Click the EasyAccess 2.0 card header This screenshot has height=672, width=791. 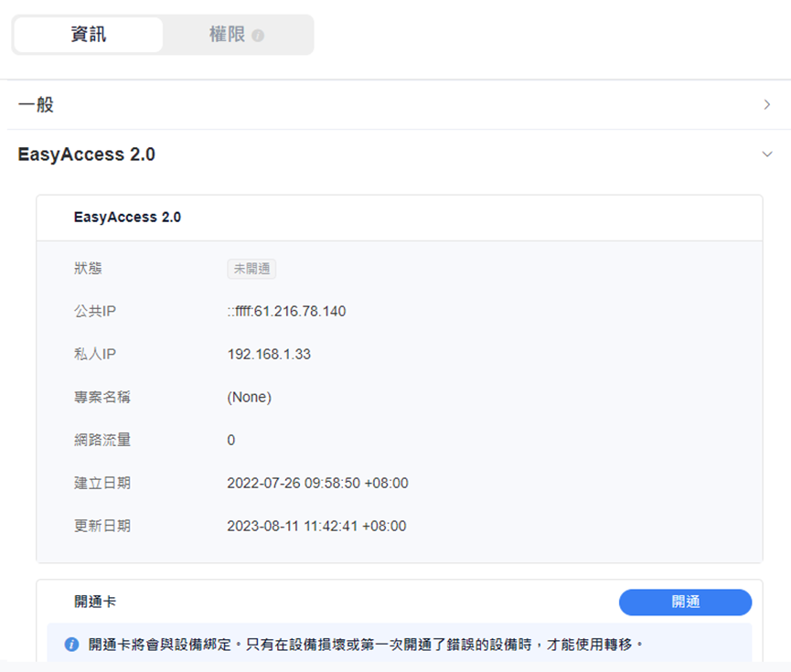pyautogui.click(x=127, y=217)
